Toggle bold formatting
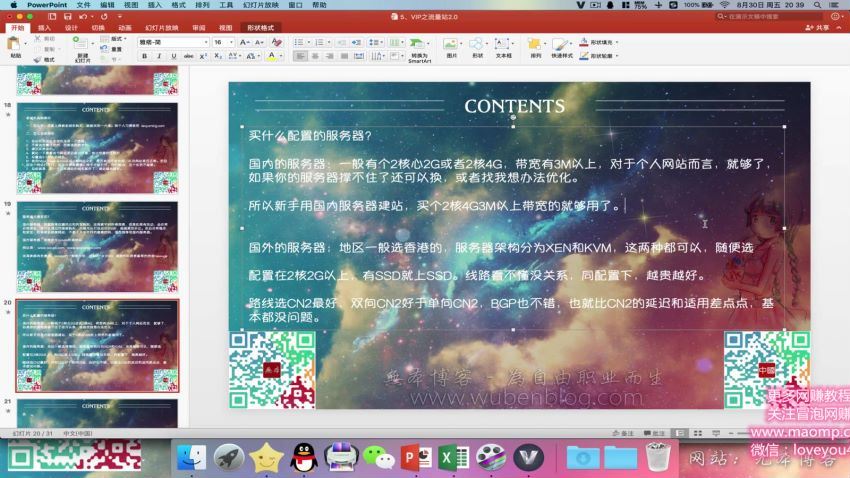850x478 pixels. coord(144,56)
